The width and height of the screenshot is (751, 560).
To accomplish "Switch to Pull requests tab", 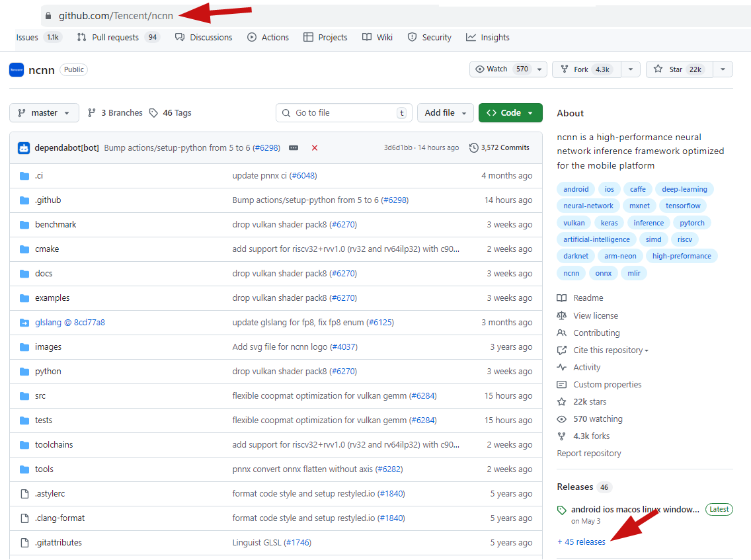I will pos(118,38).
